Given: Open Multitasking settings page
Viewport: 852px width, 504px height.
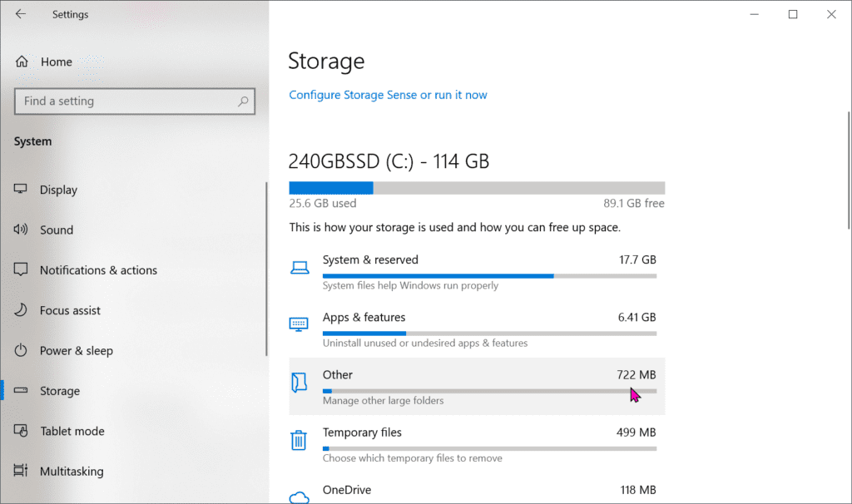Looking at the screenshot, I should 72,472.
